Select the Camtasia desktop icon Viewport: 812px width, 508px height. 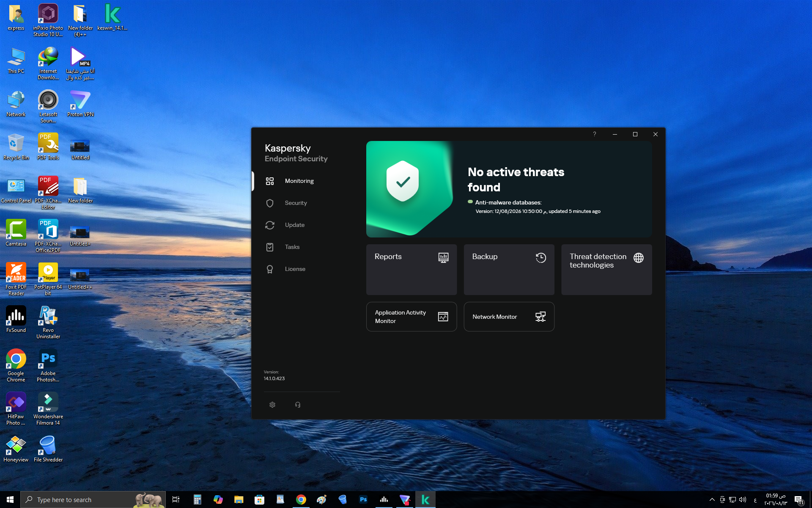[x=16, y=233]
